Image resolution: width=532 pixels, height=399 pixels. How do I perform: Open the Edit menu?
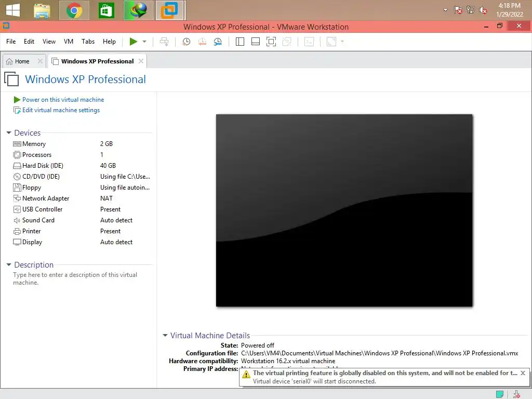tap(29, 42)
